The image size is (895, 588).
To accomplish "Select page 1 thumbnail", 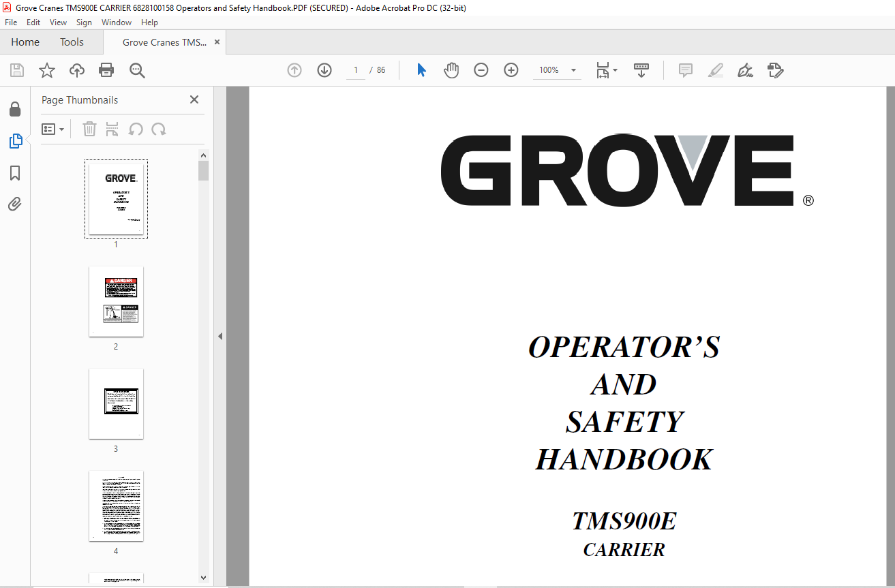I will 116,199.
